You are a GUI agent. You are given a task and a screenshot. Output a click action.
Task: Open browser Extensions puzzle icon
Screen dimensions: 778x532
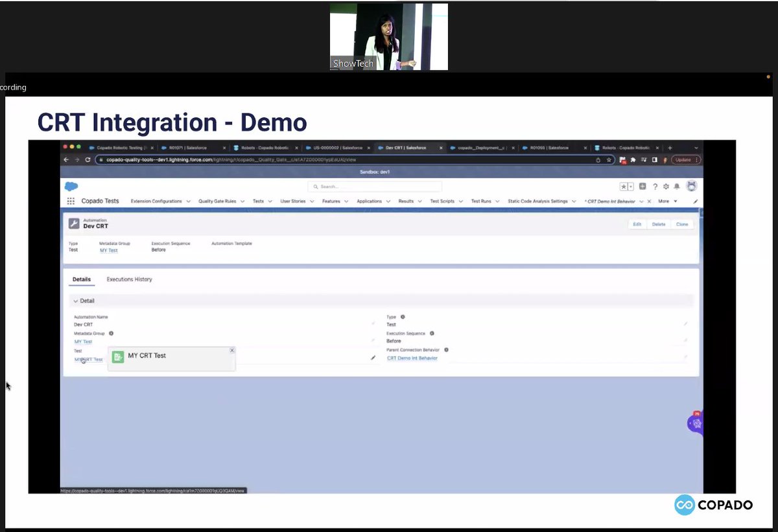(633, 159)
